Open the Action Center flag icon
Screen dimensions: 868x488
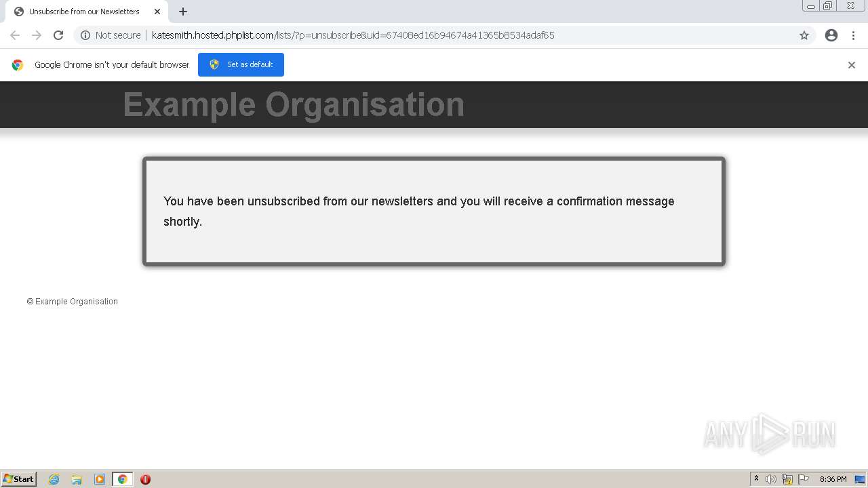click(x=804, y=479)
